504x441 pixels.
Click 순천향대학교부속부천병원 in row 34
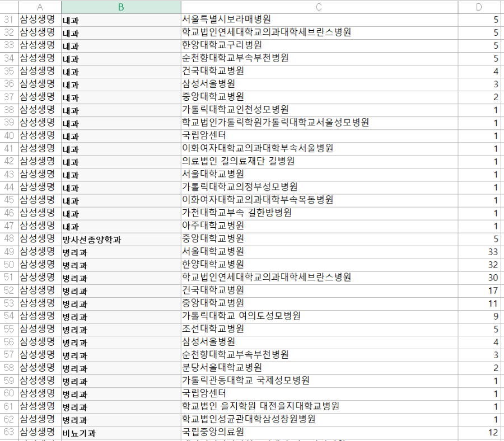pos(319,59)
